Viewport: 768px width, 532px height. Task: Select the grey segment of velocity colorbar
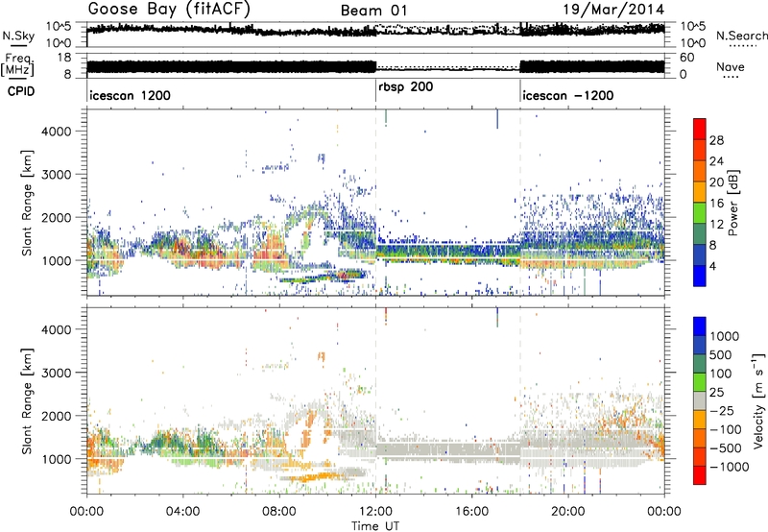pyautogui.click(x=700, y=400)
